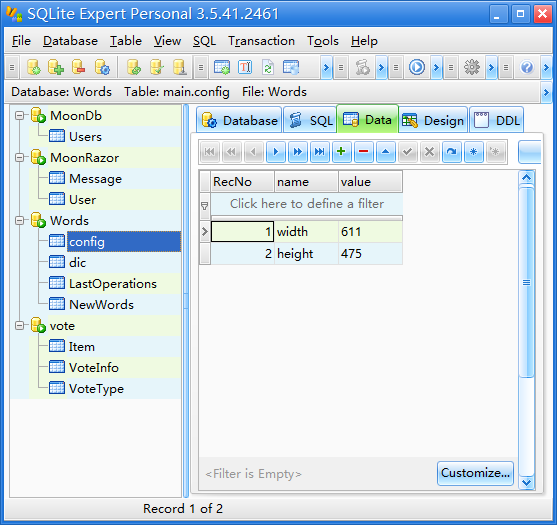Open the Tools menu

[323, 41]
